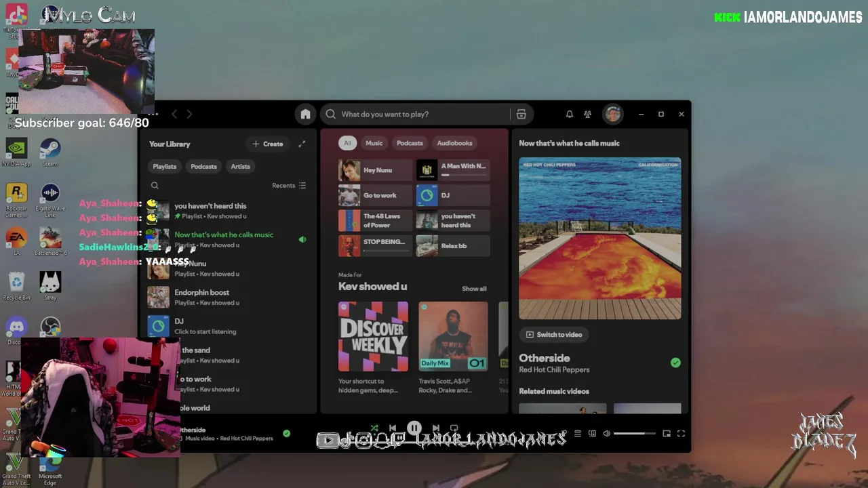Open Connect to a device
The image size is (868, 488).
coord(592,434)
